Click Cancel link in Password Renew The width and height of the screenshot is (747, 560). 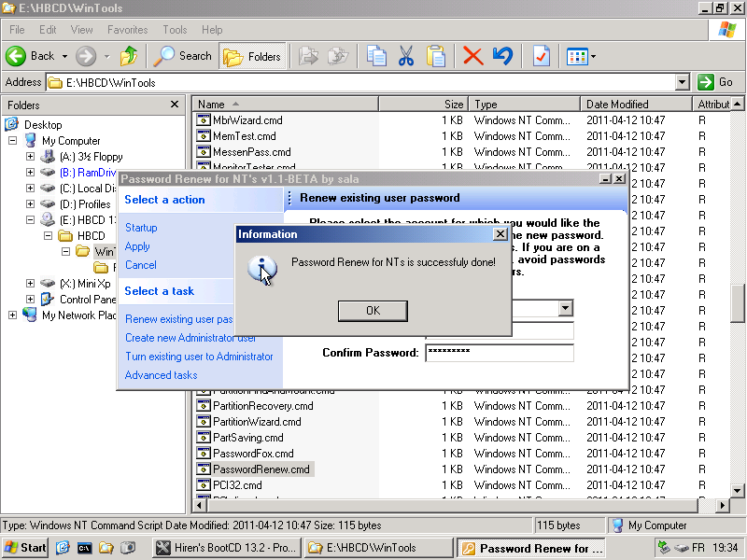click(141, 265)
